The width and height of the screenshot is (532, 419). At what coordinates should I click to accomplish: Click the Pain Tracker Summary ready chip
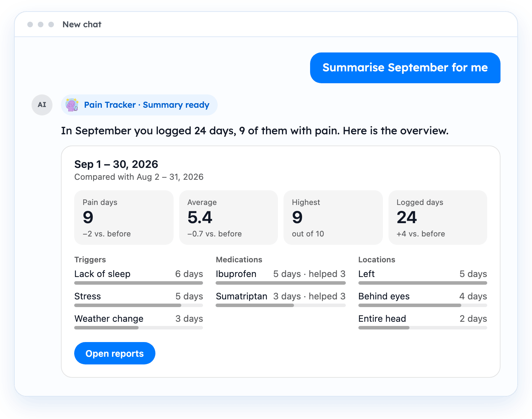point(139,105)
